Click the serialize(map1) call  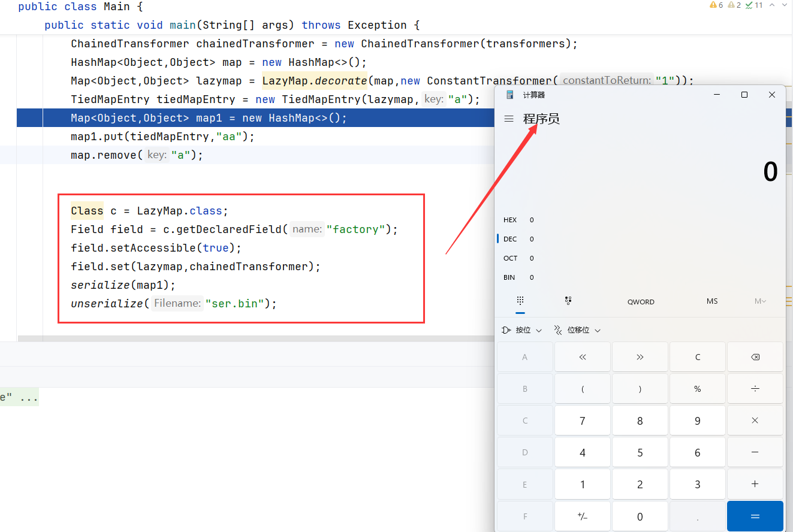[x=123, y=285]
